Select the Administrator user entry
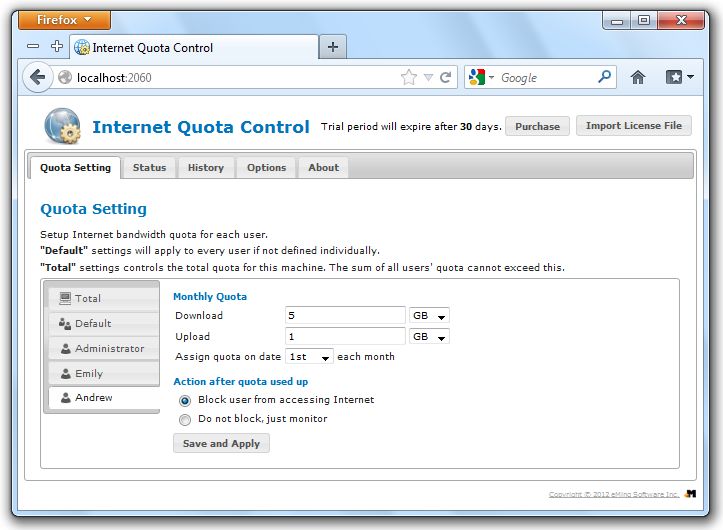Viewport: 723px width, 530px height. coord(104,348)
